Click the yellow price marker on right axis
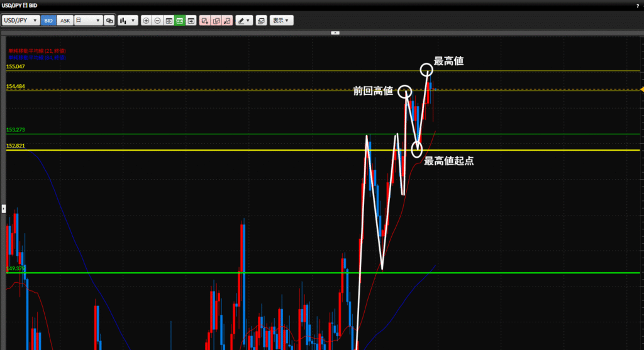 tap(641, 90)
